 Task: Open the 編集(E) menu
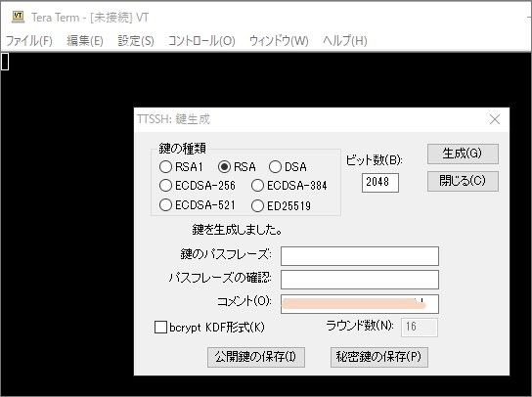pyautogui.click(x=85, y=41)
